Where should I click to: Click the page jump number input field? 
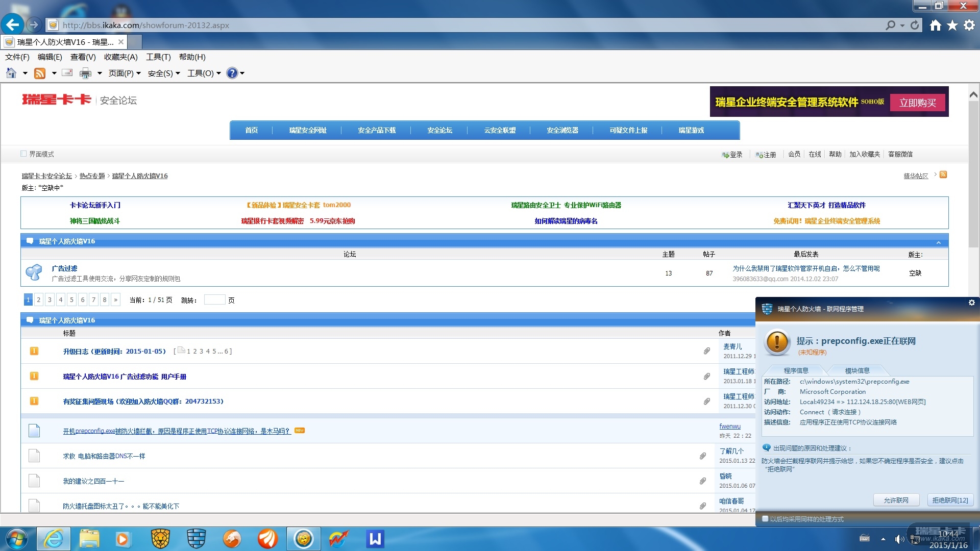pyautogui.click(x=214, y=300)
